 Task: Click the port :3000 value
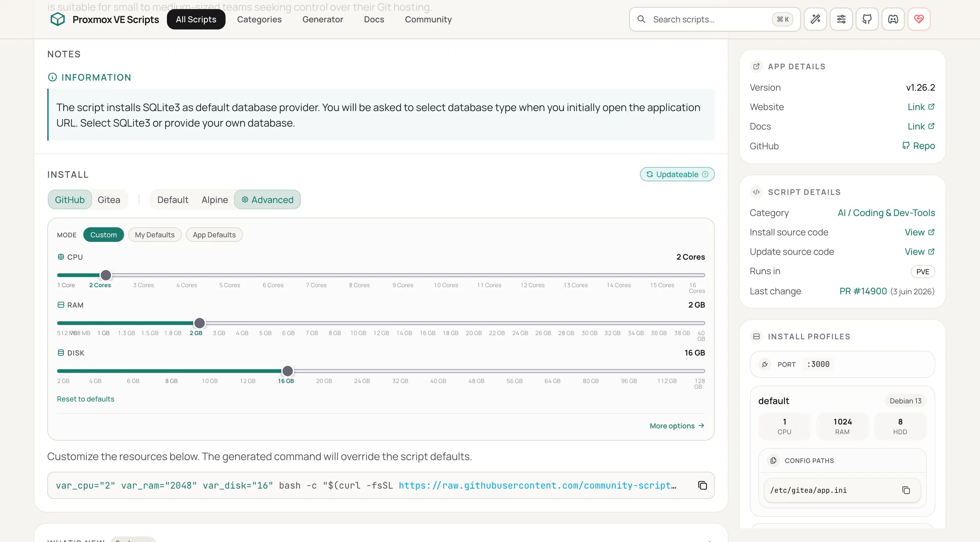(x=818, y=364)
